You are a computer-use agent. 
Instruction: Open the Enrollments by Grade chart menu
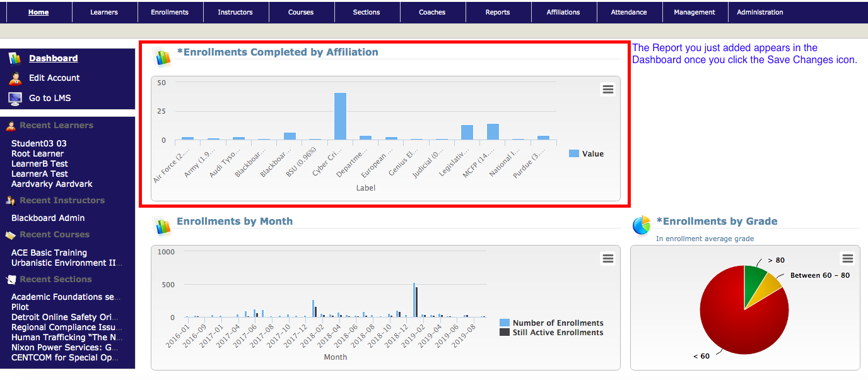[848, 259]
